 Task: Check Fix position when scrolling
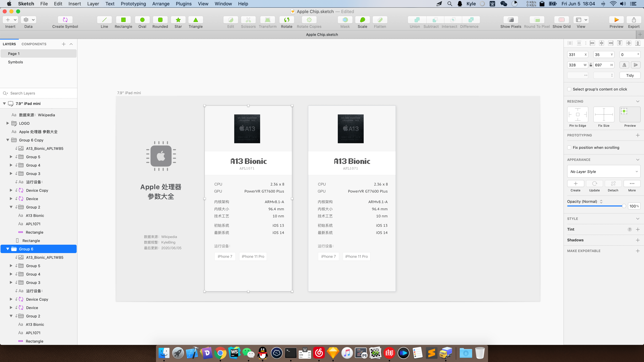coord(569,147)
